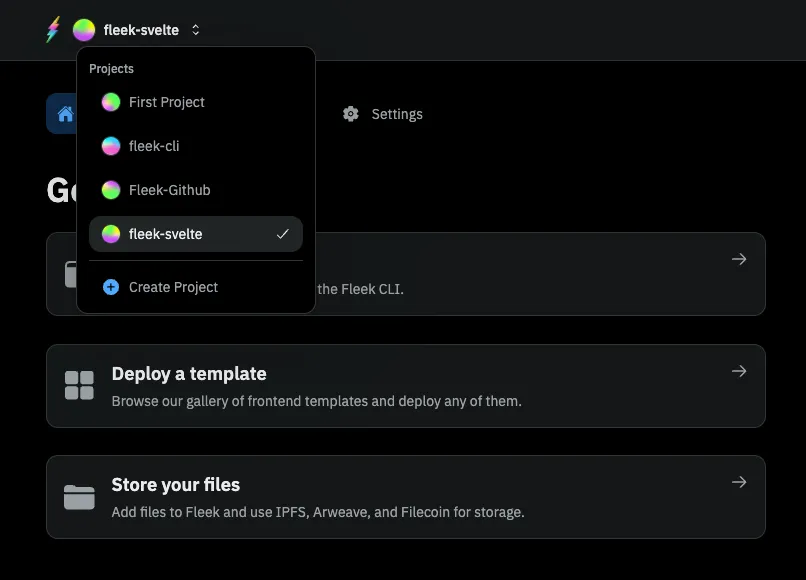Open the Settings tab
This screenshot has height=580, width=806.
click(396, 114)
